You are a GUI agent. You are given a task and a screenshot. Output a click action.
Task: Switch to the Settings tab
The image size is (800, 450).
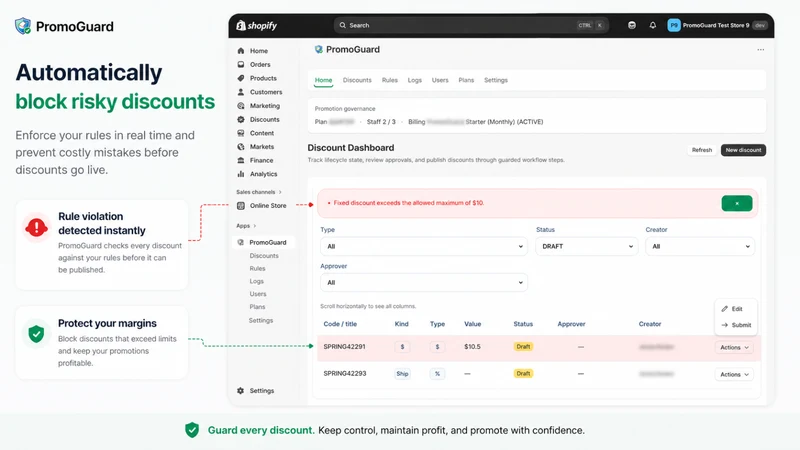tap(496, 80)
